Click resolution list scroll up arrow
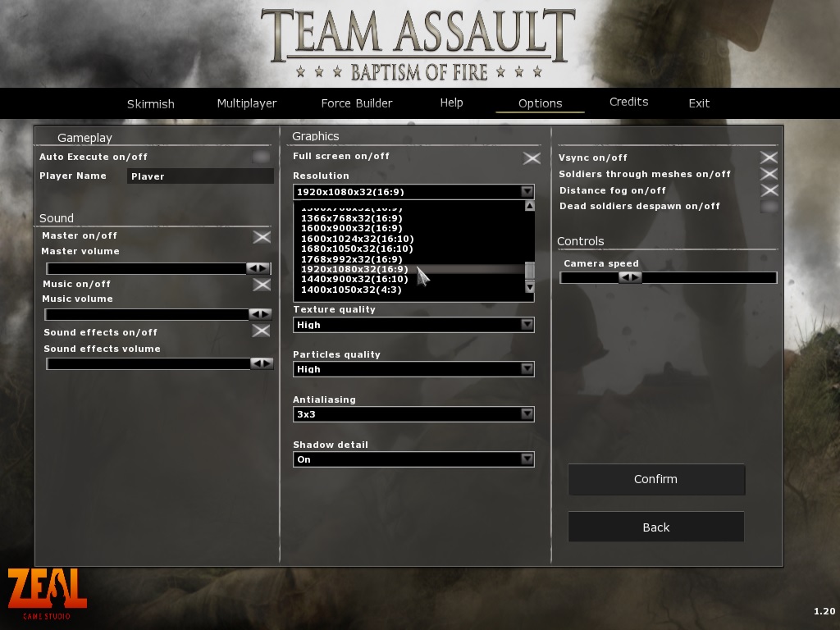The image size is (840, 630). (x=529, y=206)
